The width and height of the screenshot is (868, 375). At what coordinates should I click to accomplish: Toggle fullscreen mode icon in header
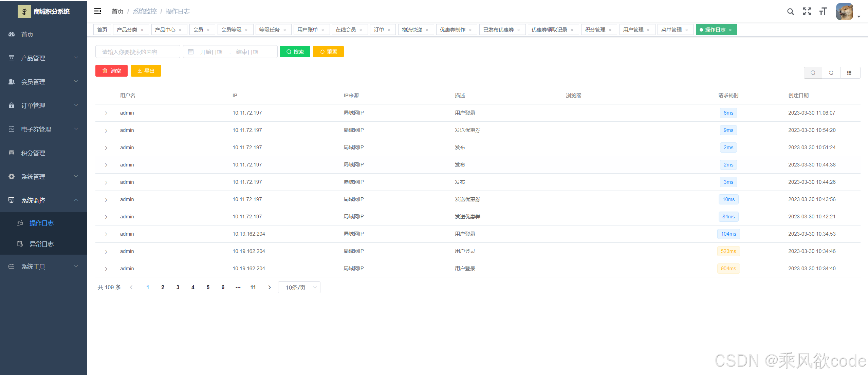click(807, 12)
